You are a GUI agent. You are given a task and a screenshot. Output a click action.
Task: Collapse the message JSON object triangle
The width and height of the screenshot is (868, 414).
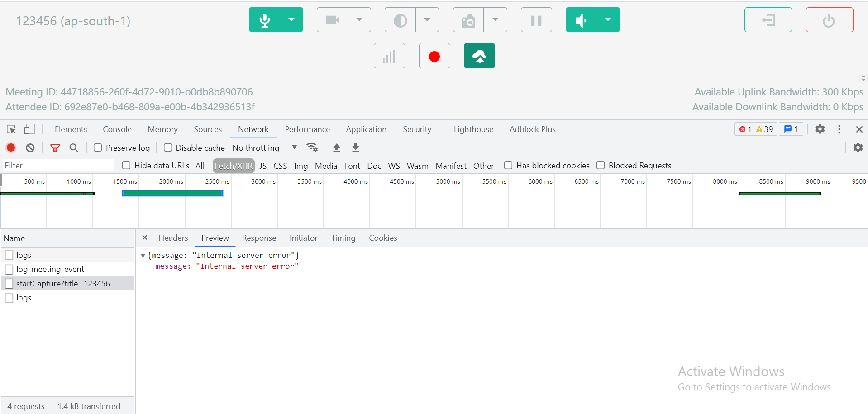(143, 256)
